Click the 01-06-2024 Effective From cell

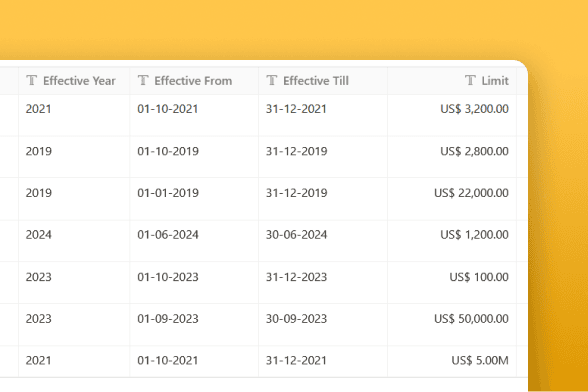tap(194, 241)
